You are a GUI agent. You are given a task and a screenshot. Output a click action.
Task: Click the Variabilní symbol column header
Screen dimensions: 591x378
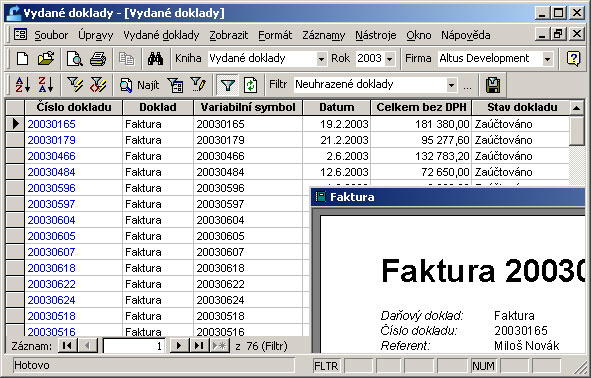[x=248, y=107]
